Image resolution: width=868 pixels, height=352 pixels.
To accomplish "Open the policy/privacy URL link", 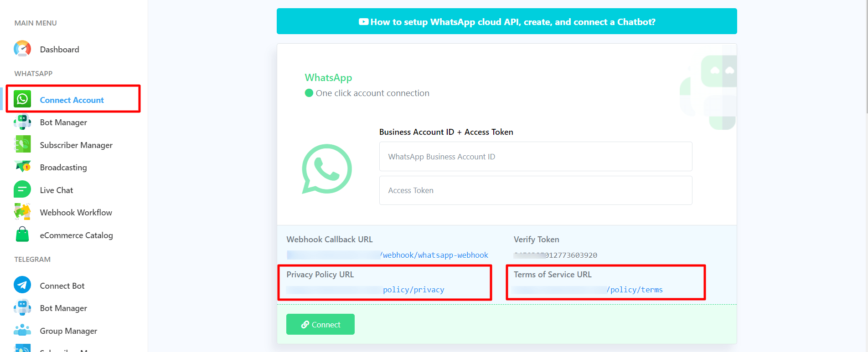I will 413,290.
